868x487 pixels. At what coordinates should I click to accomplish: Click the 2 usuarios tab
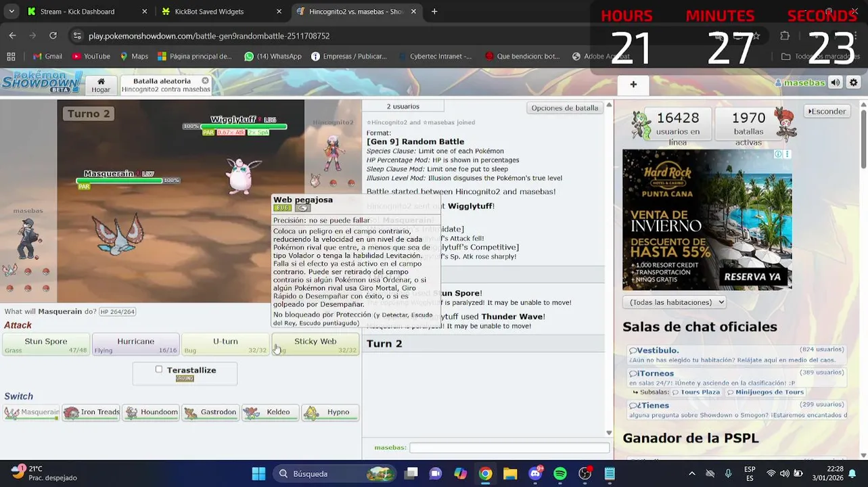(x=403, y=106)
